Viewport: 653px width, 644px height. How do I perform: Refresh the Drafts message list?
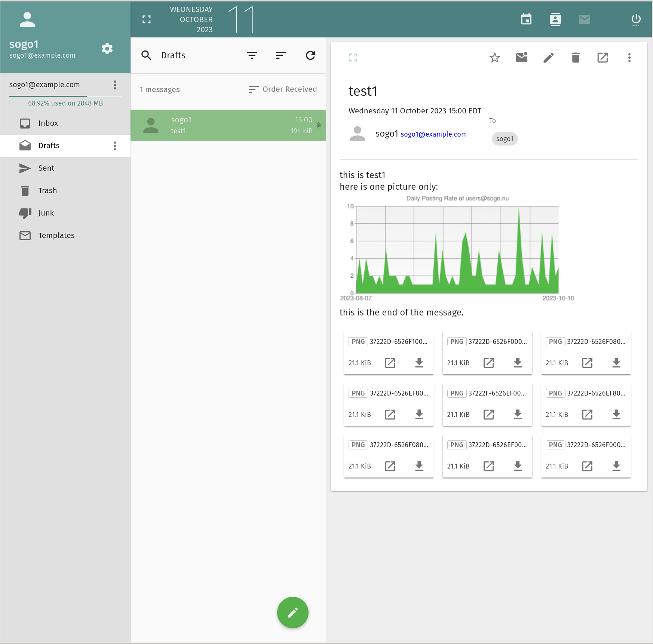pos(310,55)
